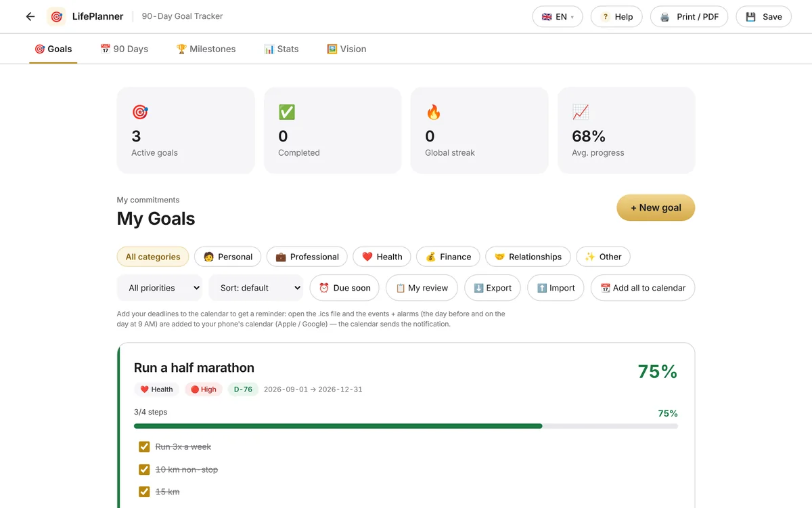Click the green checkmark icon on Completed card
This screenshot has height=508, width=812.
287,112
